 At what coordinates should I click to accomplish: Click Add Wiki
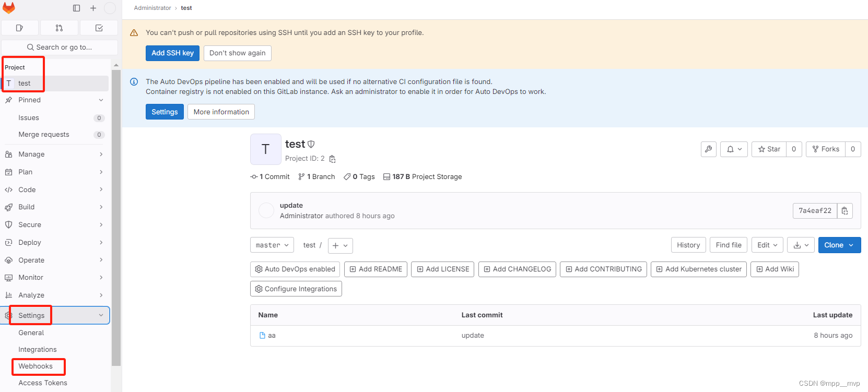point(775,269)
